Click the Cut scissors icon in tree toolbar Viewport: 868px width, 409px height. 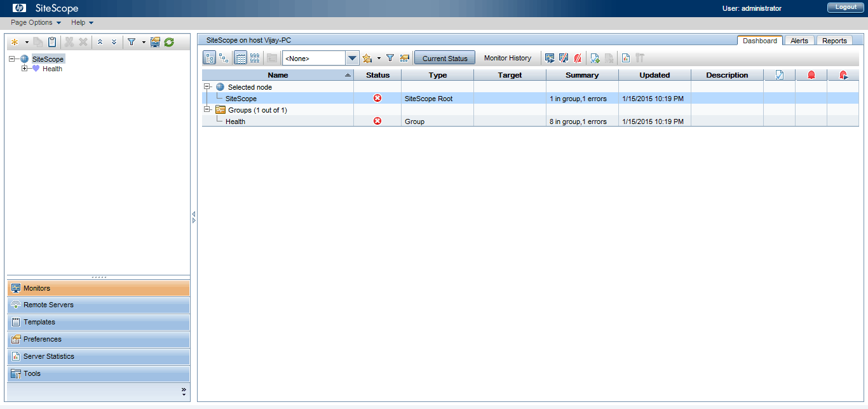coord(69,42)
